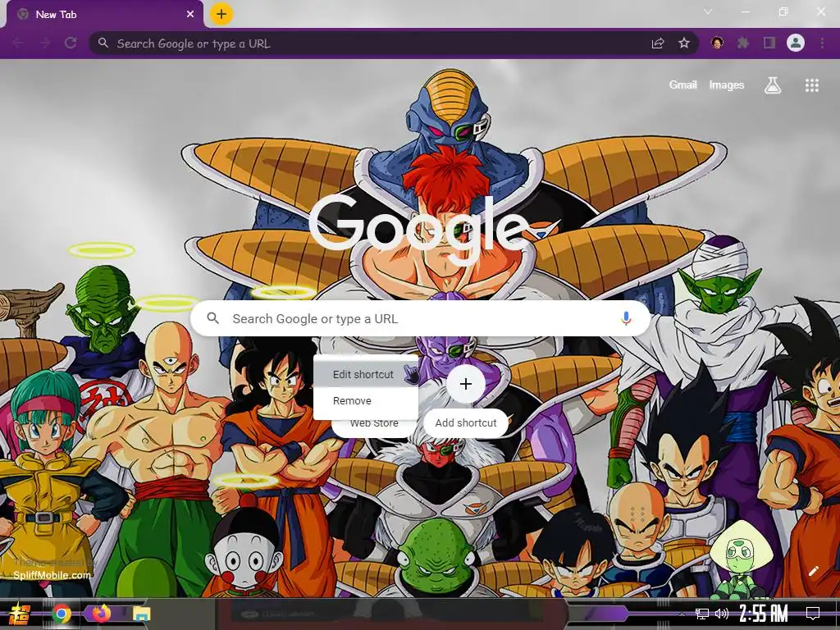This screenshot has height=630, width=840.
Task: Open network status tray icon
Action: 702,614
